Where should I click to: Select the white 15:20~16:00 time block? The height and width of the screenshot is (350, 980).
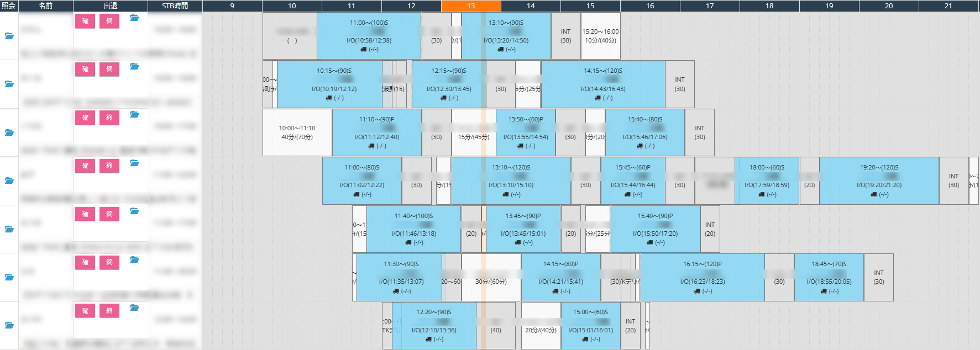(x=600, y=36)
